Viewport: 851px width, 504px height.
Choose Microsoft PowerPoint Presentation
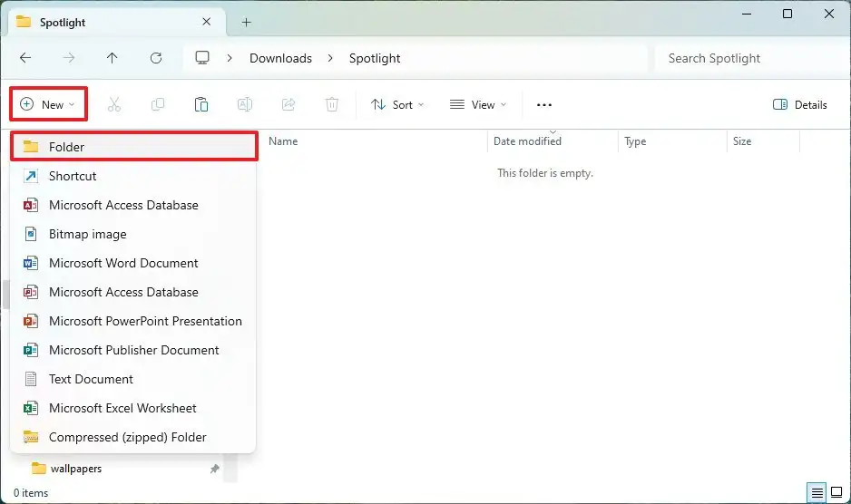click(x=133, y=321)
